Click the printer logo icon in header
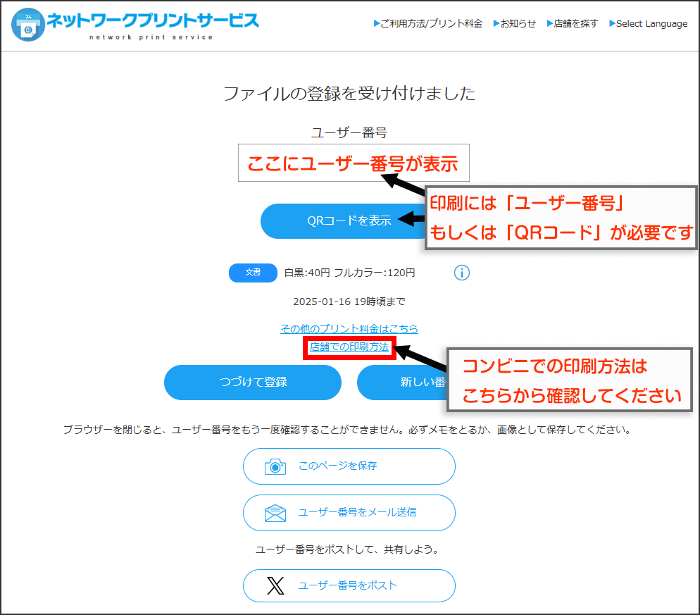This screenshot has height=615, width=700. tap(28, 25)
